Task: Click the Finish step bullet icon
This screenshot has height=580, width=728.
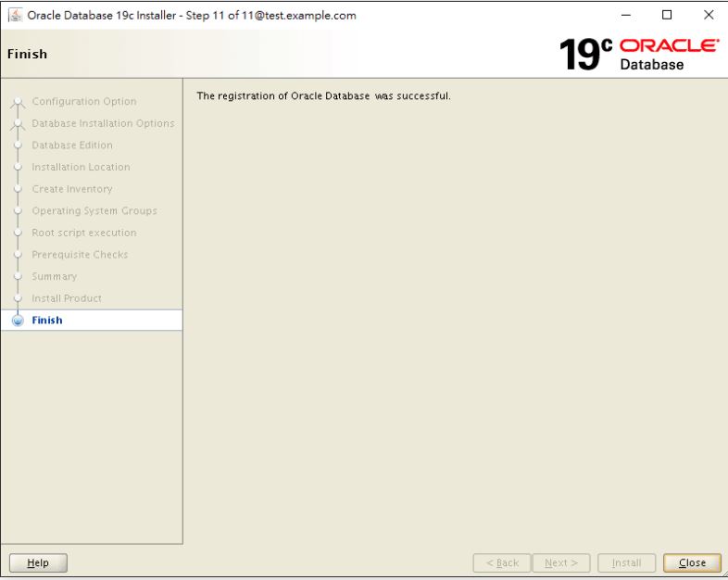Action: pyautogui.click(x=18, y=321)
